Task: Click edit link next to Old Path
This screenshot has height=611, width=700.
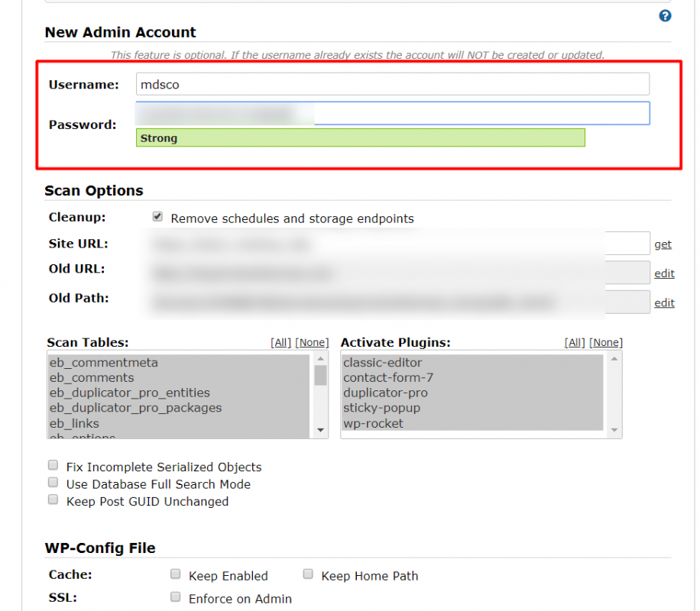Action: point(664,302)
